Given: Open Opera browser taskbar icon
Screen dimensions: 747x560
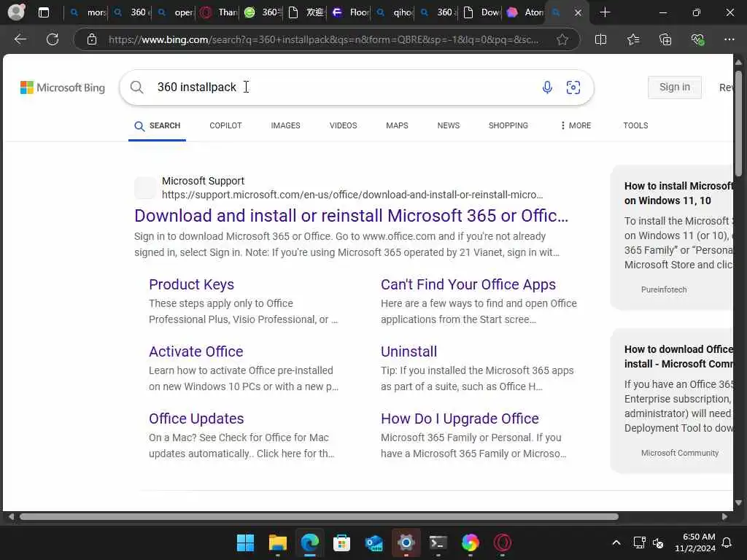Looking at the screenshot, I should pyautogui.click(x=502, y=542).
